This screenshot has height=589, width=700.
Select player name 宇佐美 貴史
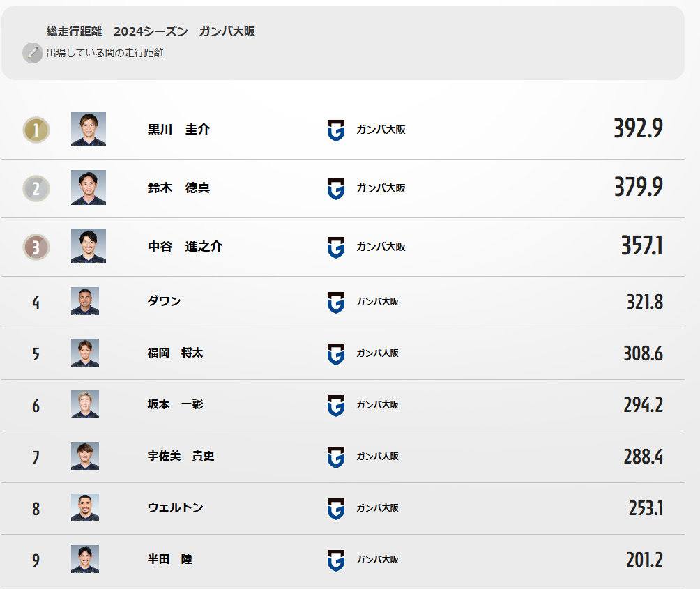(181, 456)
